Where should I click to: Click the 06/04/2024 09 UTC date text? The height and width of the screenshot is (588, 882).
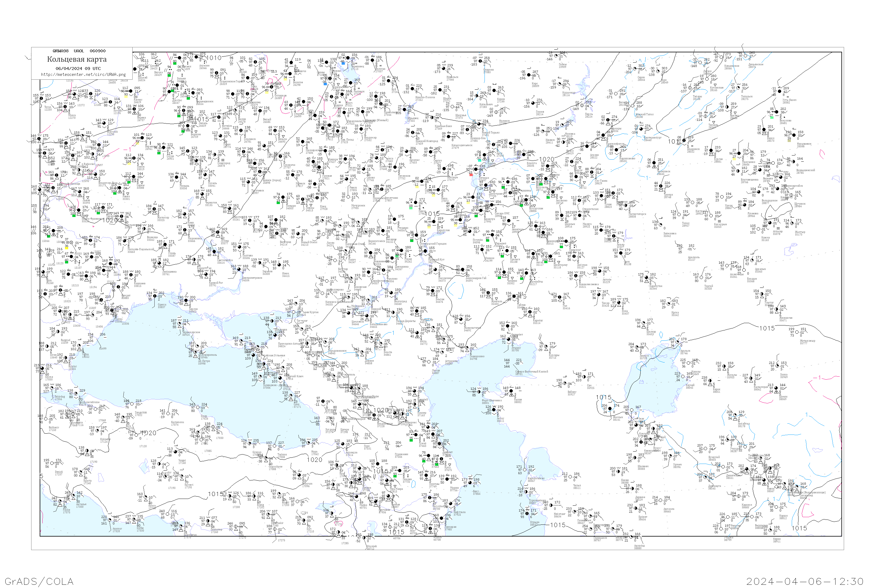[x=78, y=69]
